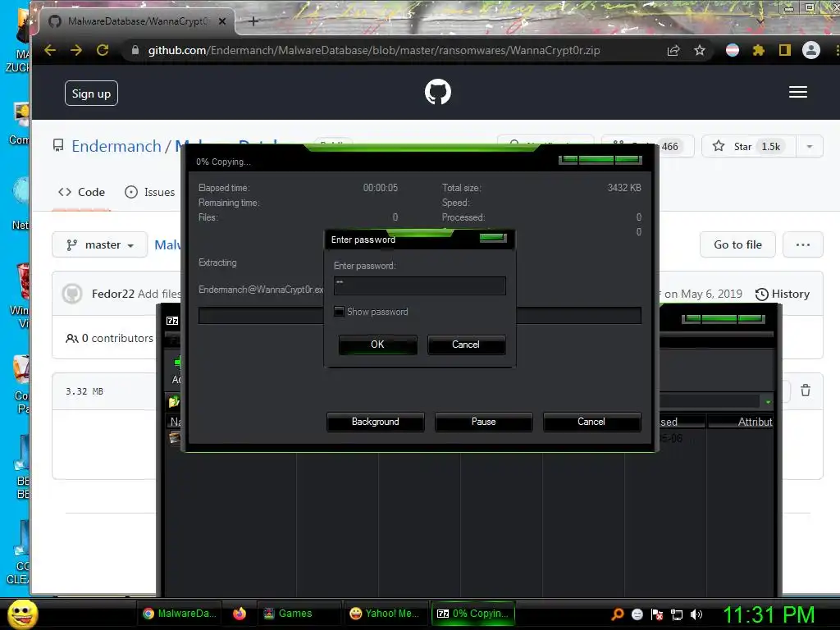The image size is (840, 630).
Task: Send the copy operation to Background
Action: click(376, 422)
